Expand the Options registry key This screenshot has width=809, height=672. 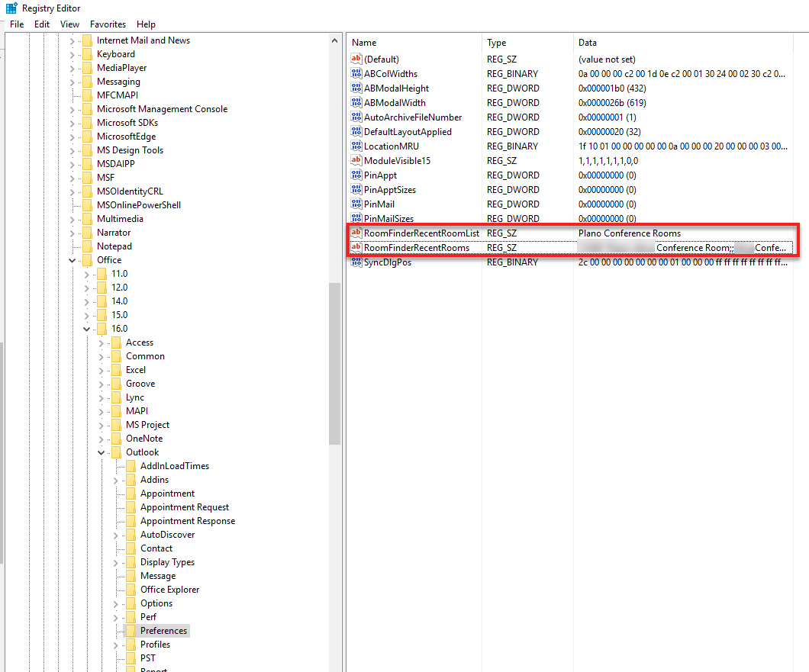[x=115, y=604]
